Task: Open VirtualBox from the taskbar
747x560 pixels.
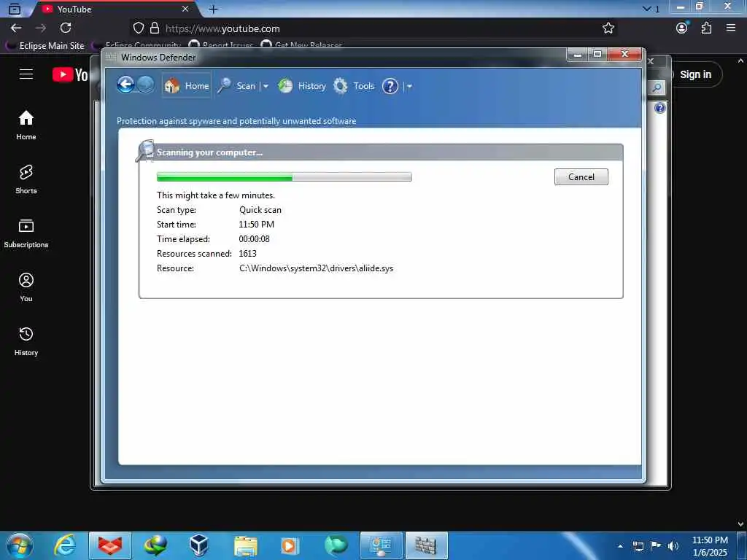Action: tap(199, 545)
